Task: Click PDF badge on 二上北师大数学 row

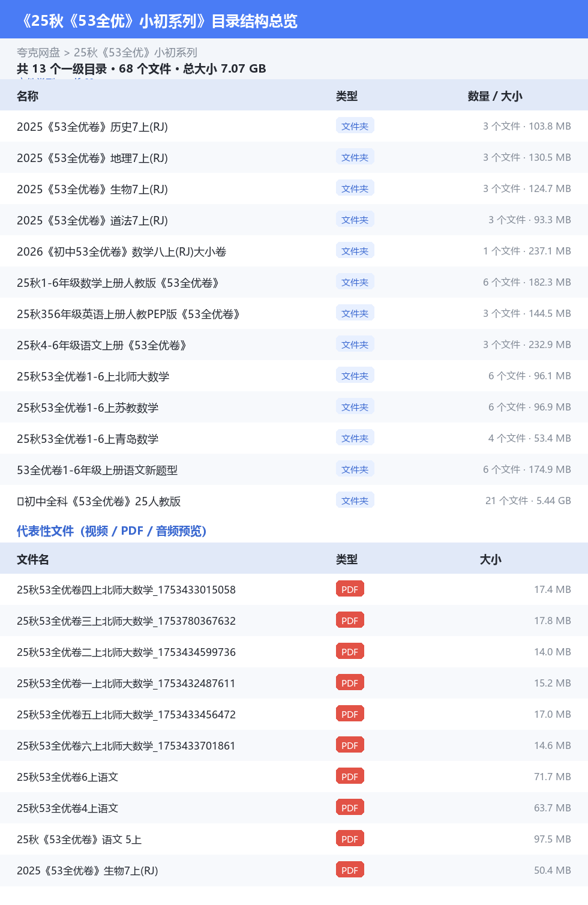Action: click(350, 651)
